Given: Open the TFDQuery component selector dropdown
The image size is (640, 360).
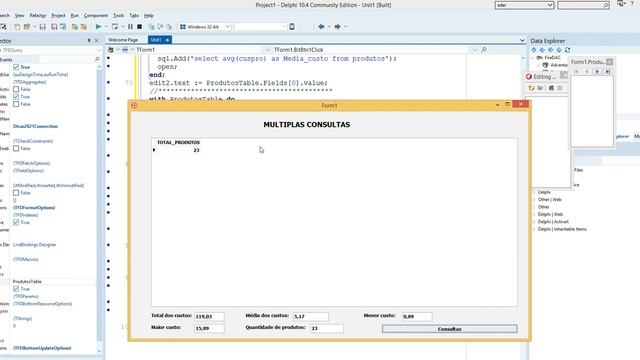Looking at the screenshot, I should 98,50.
